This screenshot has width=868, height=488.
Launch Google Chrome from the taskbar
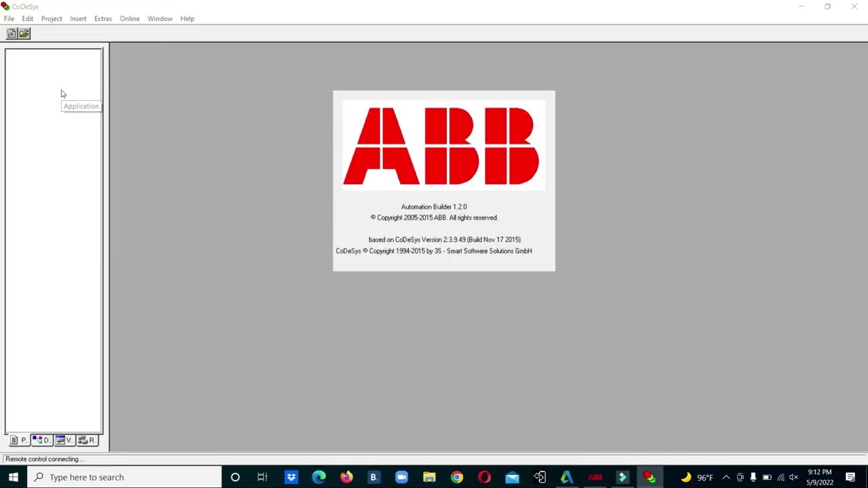[x=457, y=477]
